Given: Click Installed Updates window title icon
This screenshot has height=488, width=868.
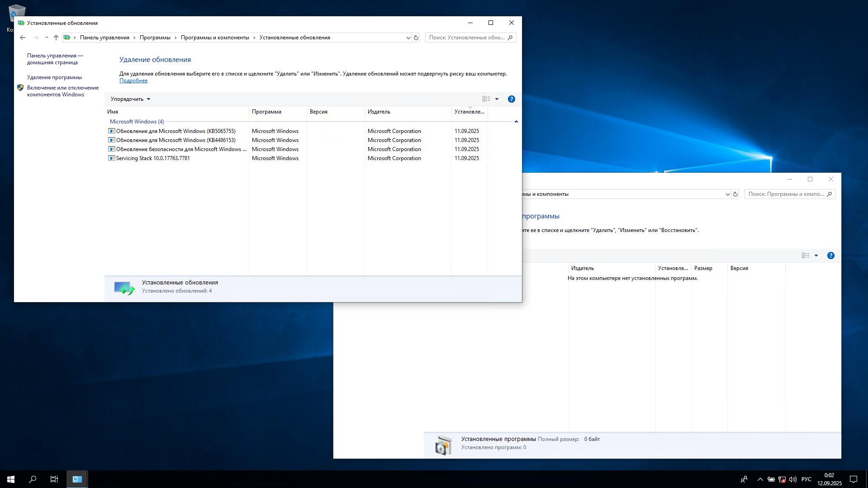Looking at the screenshot, I should coord(21,23).
